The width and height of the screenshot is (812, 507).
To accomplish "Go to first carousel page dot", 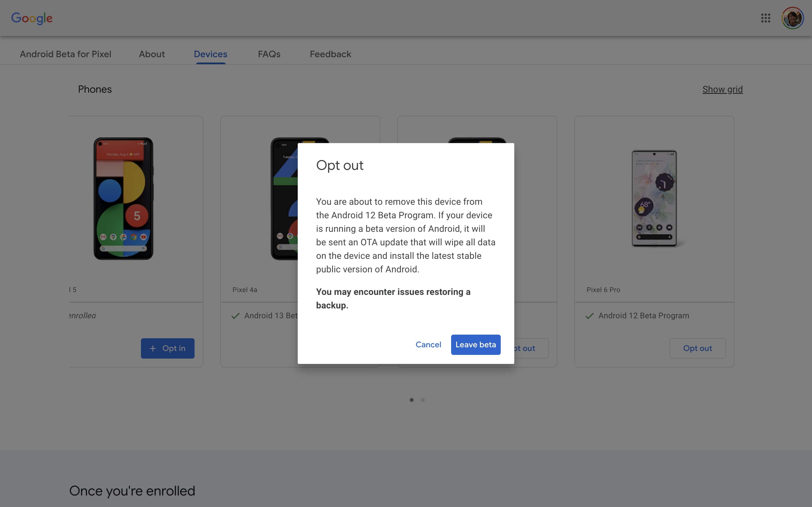I will (412, 400).
